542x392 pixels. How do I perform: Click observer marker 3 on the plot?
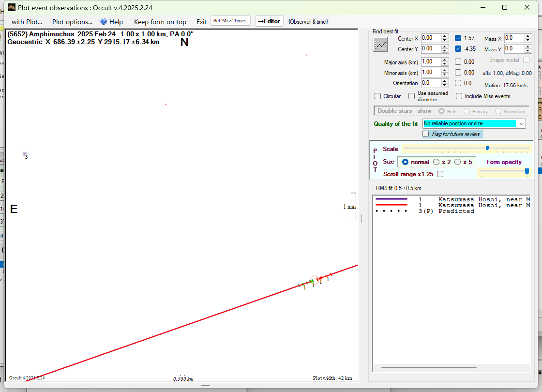25,154
